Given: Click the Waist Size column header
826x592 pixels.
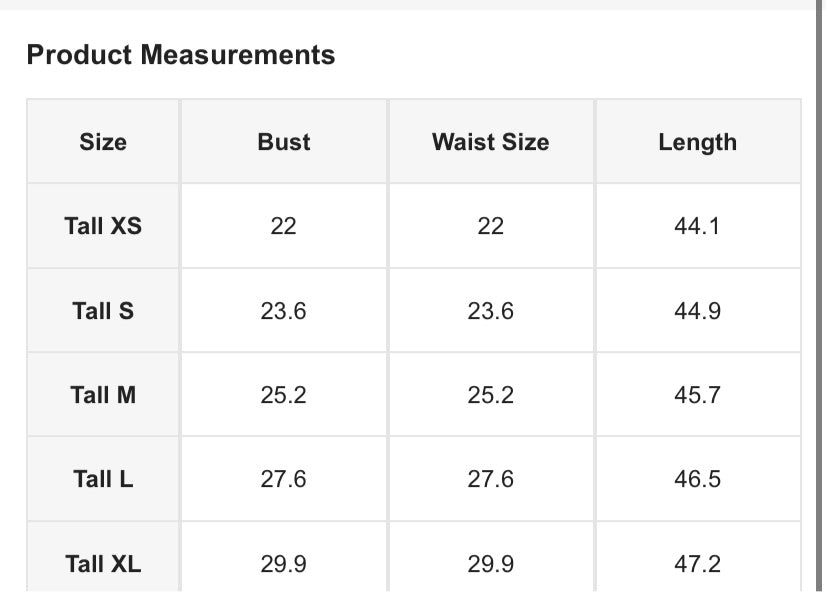Looking at the screenshot, I should tap(490, 142).
